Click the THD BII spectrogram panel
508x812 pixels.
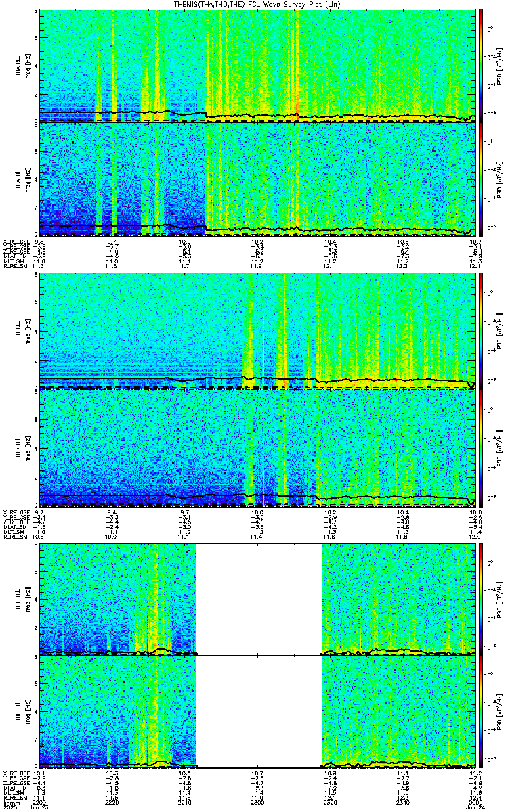[258, 447]
